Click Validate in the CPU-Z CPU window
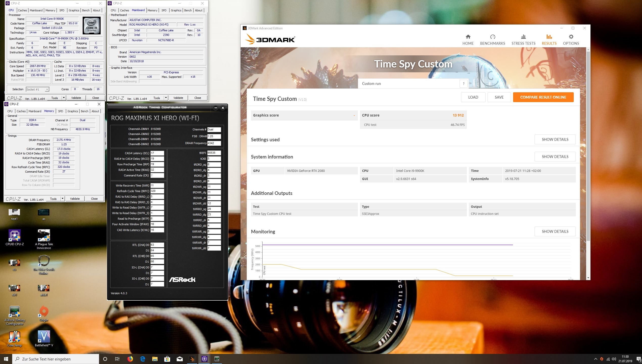 (76, 98)
